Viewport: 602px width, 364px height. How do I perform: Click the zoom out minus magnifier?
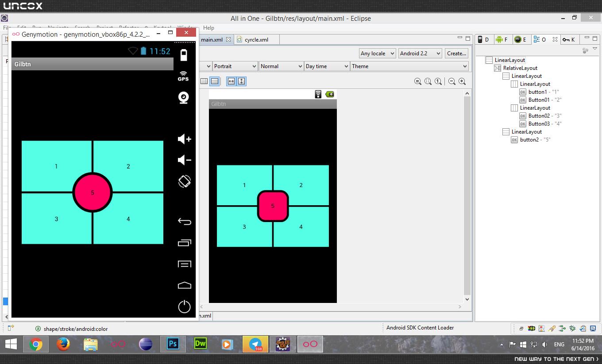[x=451, y=81]
